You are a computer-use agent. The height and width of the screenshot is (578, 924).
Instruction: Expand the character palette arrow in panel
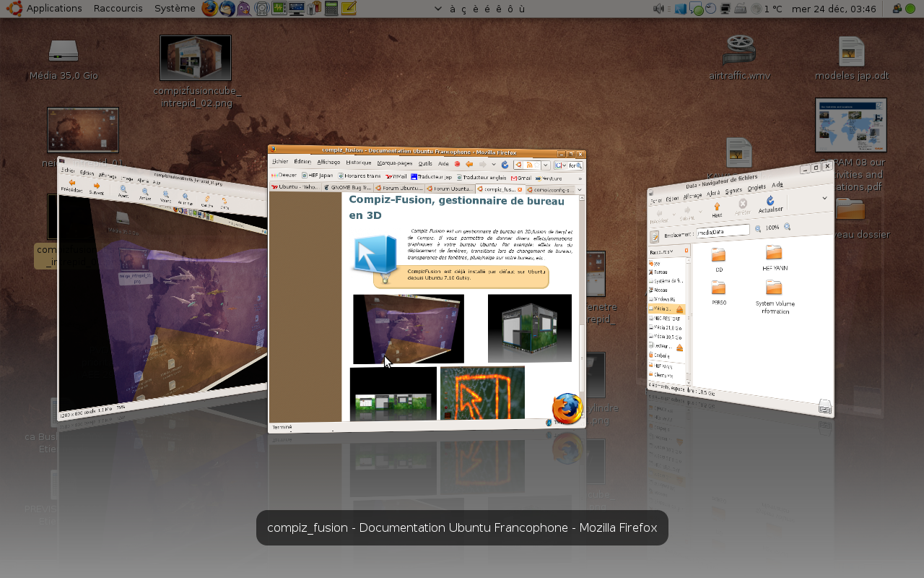click(x=437, y=9)
